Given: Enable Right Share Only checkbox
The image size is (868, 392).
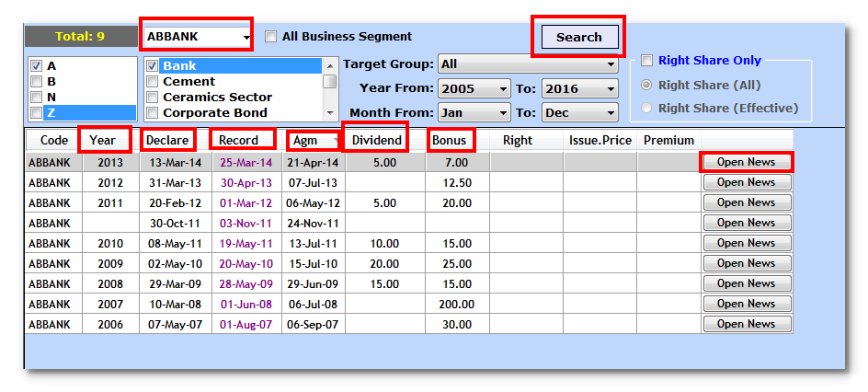Looking at the screenshot, I should 647,61.
